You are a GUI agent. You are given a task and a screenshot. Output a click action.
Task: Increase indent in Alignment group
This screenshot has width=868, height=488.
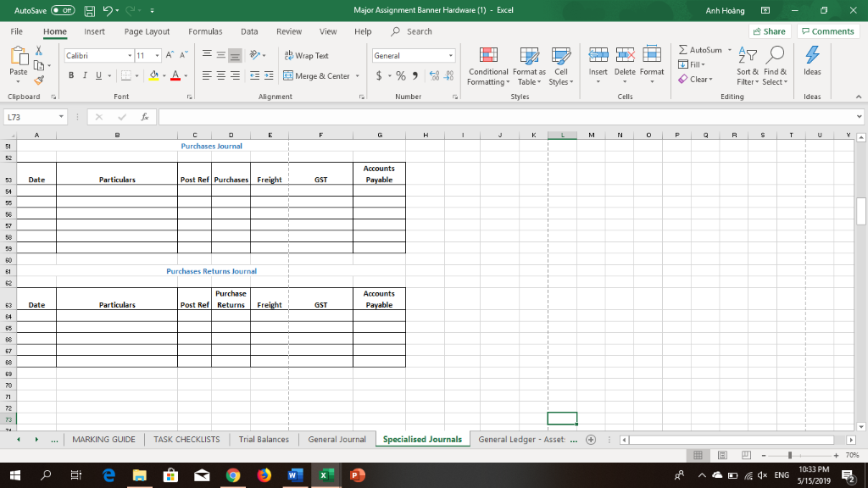269,75
